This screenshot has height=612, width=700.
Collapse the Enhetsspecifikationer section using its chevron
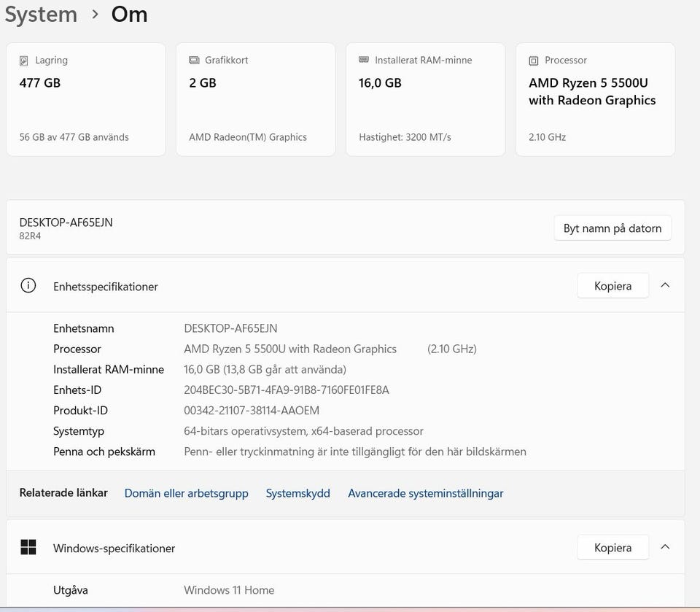pos(665,285)
